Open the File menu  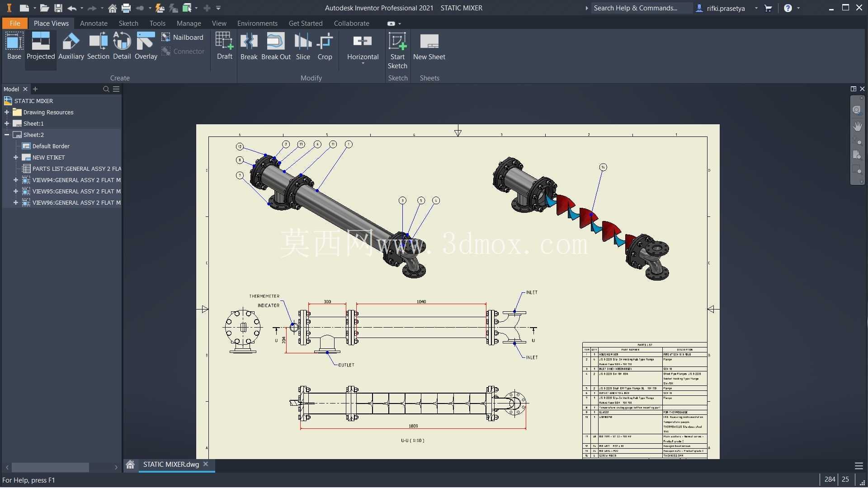pos(15,23)
